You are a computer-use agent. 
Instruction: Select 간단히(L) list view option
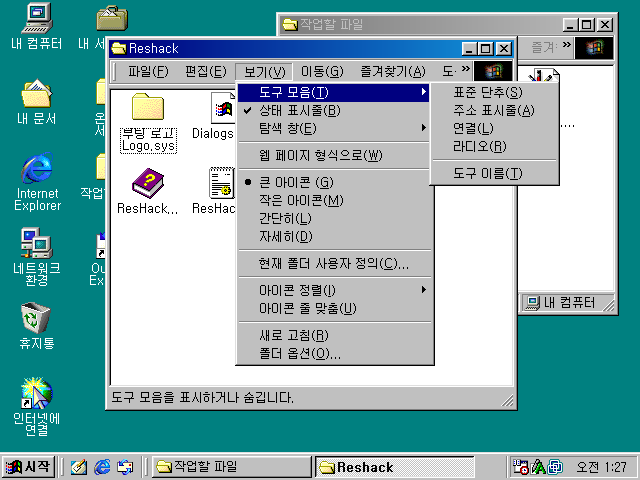333,218
